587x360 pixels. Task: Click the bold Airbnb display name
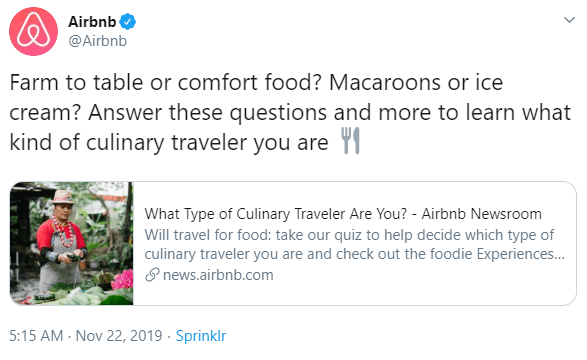click(92, 22)
